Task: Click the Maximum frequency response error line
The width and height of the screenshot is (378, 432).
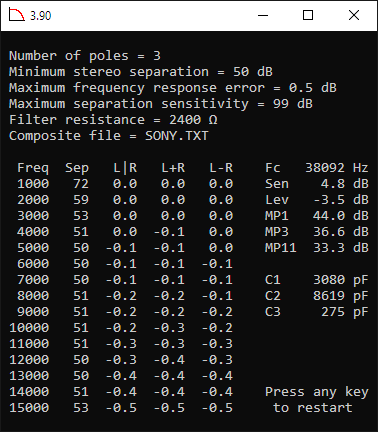Action: (x=173, y=88)
